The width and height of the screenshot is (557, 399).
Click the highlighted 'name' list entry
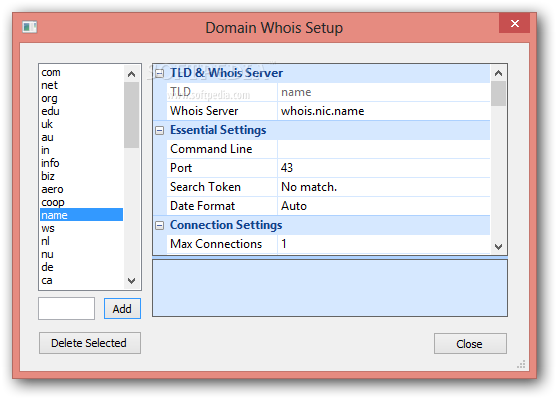(81, 215)
